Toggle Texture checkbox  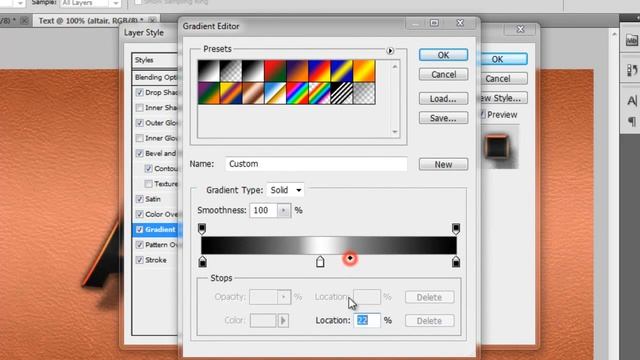point(149,184)
